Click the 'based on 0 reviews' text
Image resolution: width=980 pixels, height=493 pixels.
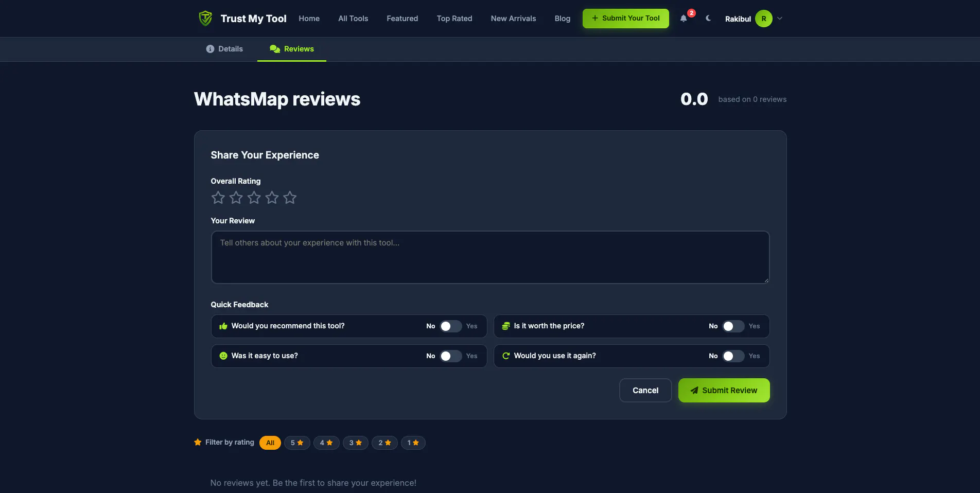click(752, 99)
